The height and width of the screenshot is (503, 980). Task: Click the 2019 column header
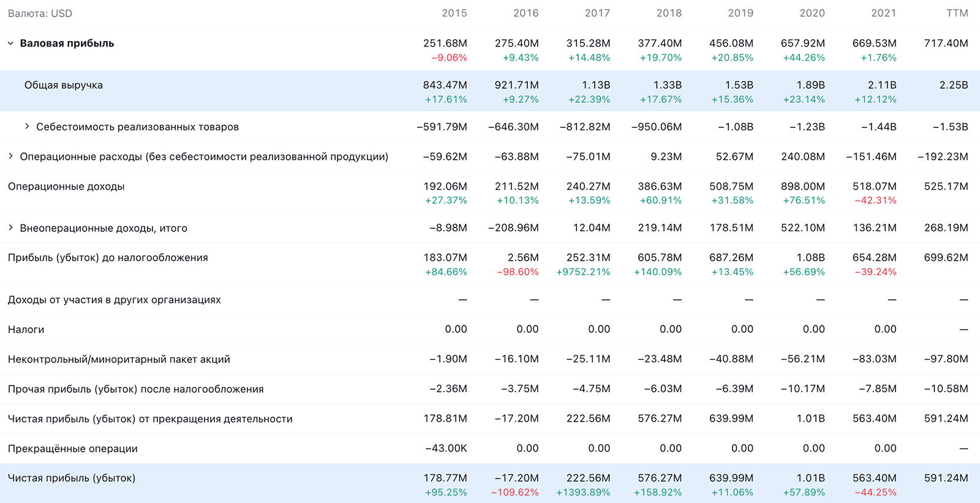click(741, 13)
